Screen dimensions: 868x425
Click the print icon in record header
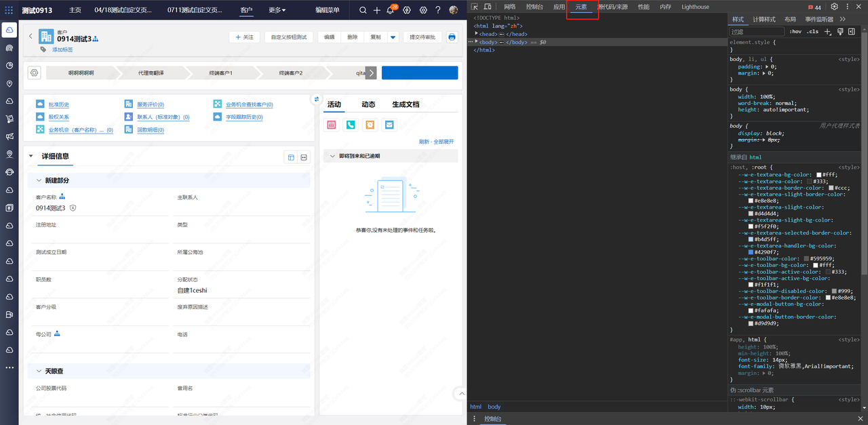pyautogui.click(x=452, y=37)
